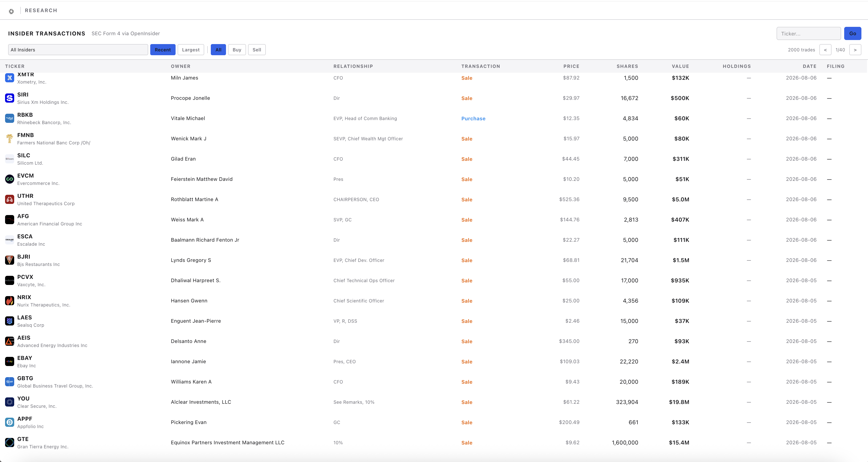Select the Clear Secure YOU logo

(x=9, y=402)
